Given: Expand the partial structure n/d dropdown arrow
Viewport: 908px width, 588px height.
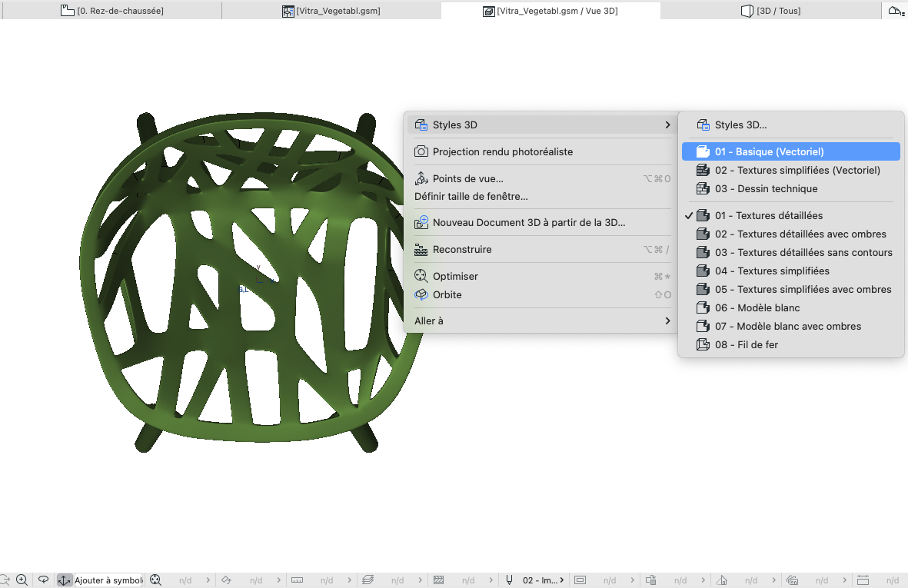Looking at the screenshot, I should 491,580.
